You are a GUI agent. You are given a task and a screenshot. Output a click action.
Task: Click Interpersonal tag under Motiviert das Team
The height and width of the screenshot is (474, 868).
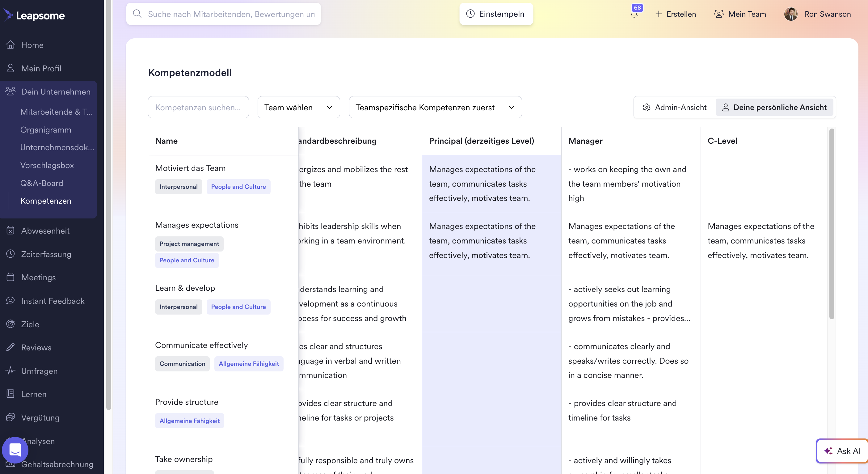[x=178, y=186]
